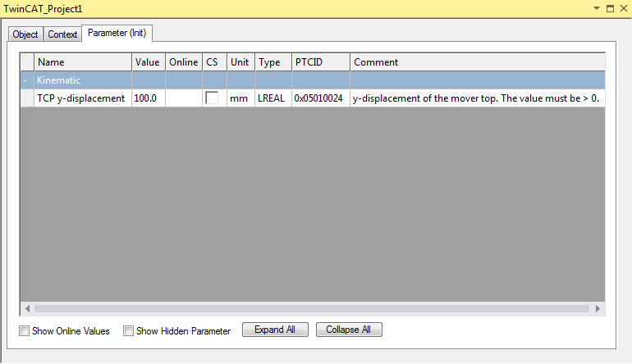The image size is (632, 364).
Task: Close the TwinCAT_Project1 document window
Action: coord(624,8)
